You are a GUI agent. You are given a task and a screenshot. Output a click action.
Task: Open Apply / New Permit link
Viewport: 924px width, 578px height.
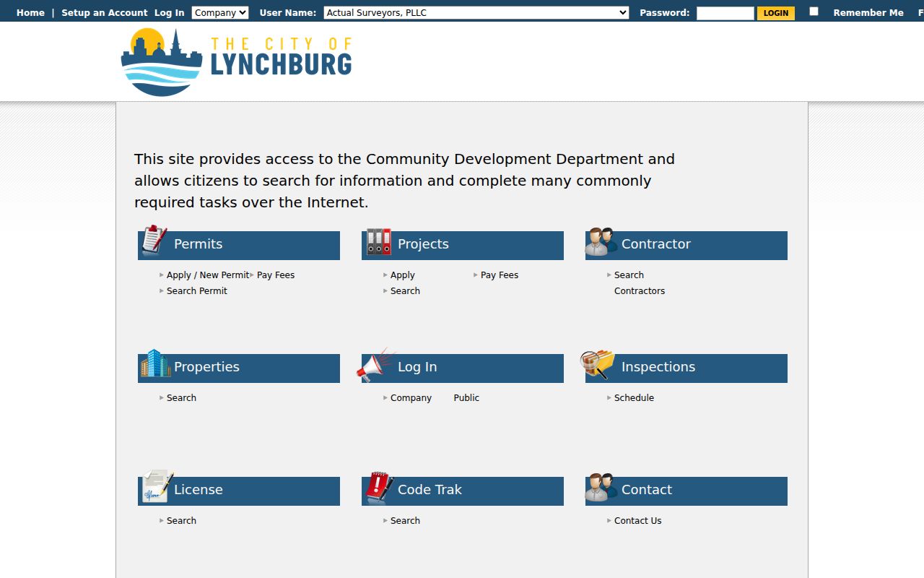[208, 275]
